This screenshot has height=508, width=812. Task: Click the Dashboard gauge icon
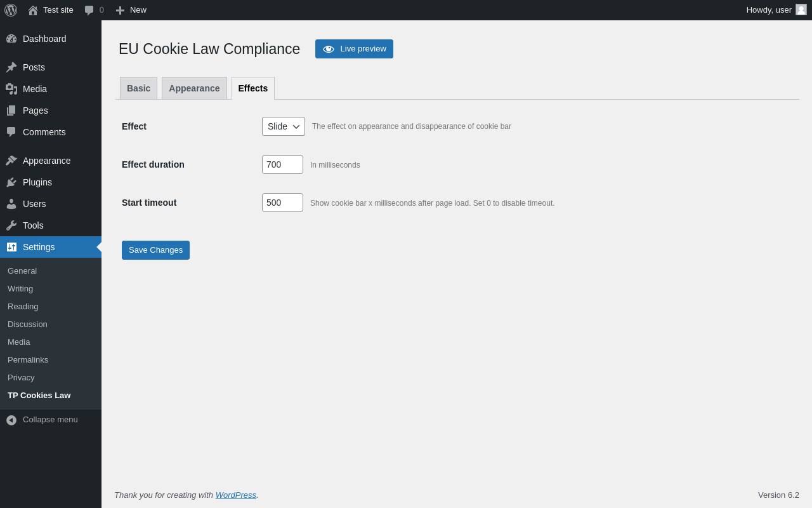[x=11, y=39]
